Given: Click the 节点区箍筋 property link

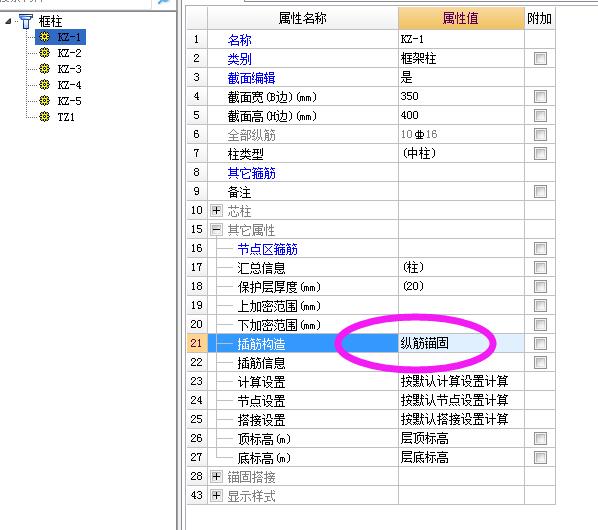Looking at the screenshot, I should tap(267, 249).
